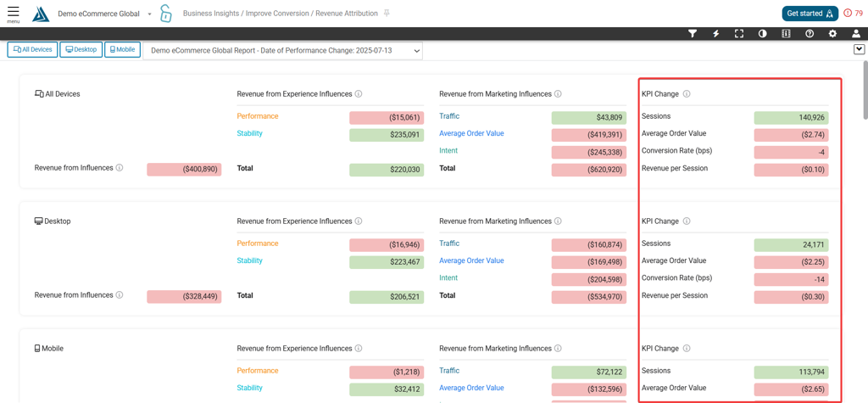Image resolution: width=868 pixels, height=403 pixels.
Task: Open Intent link in All Devices card
Action: pyautogui.click(x=448, y=151)
